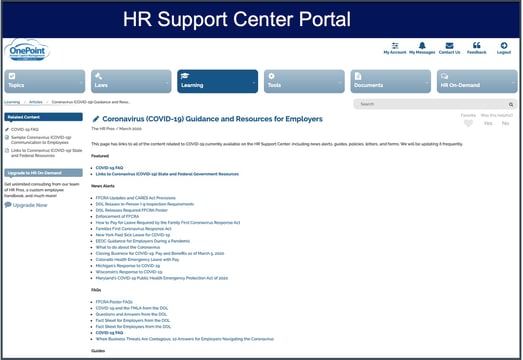Open DOL Relaxes In-Person I-9 Inspection Requirements
The height and width of the screenshot is (360, 523).
click(145, 204)
